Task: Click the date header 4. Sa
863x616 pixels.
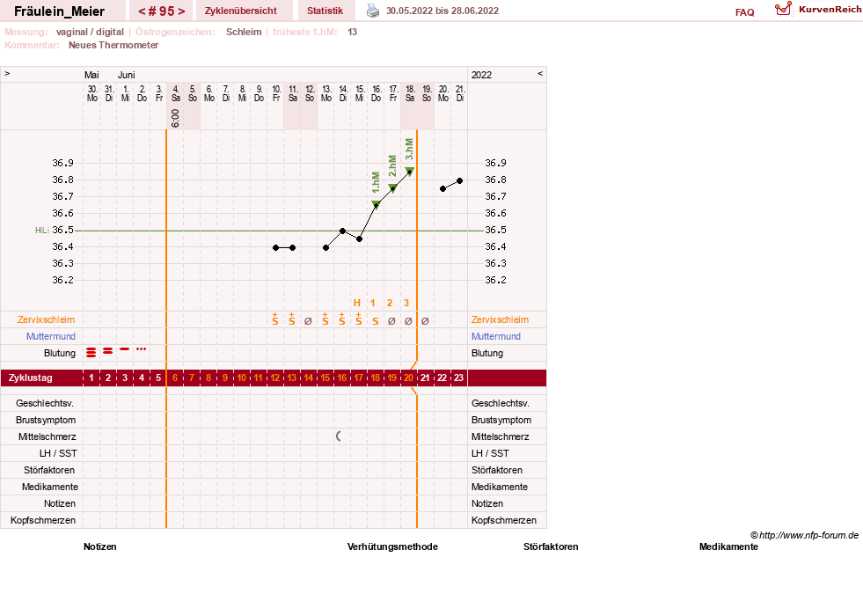Action: click(176, 93)
